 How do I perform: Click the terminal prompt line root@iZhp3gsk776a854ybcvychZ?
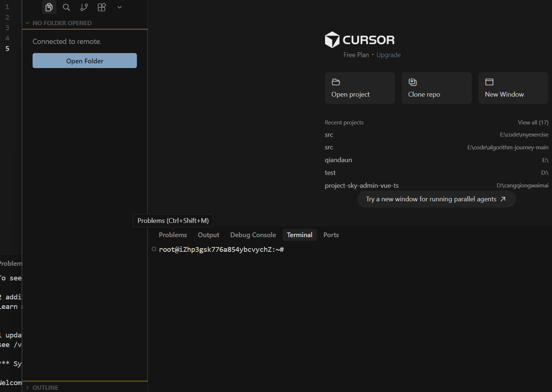click(221, 250)
